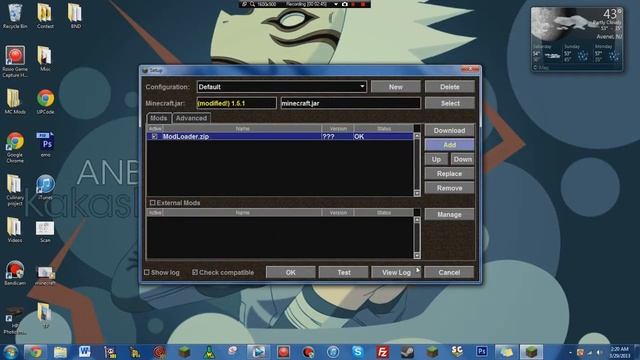Switch to the Advanced tab
Screen dimensions: 640x360
point(191,118)
